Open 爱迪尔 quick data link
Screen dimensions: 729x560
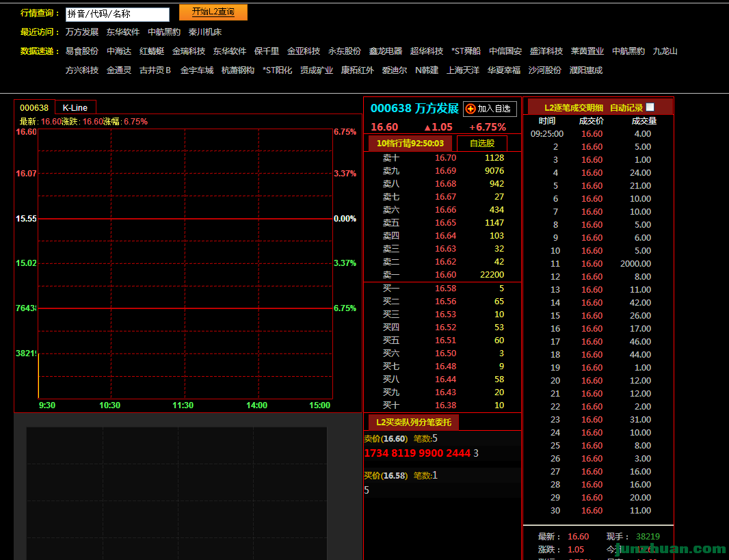[x=395, y=70]
